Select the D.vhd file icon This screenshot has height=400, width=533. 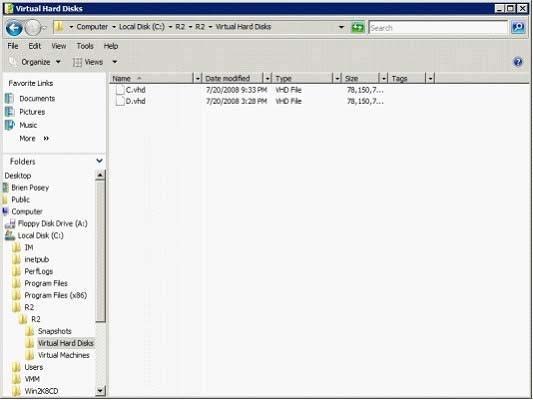tap(120, 101)
